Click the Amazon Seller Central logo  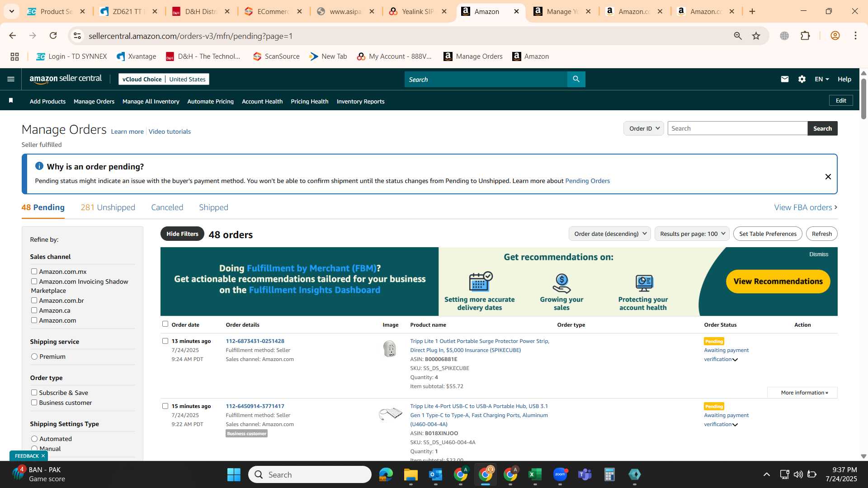[x=66, y=79]
